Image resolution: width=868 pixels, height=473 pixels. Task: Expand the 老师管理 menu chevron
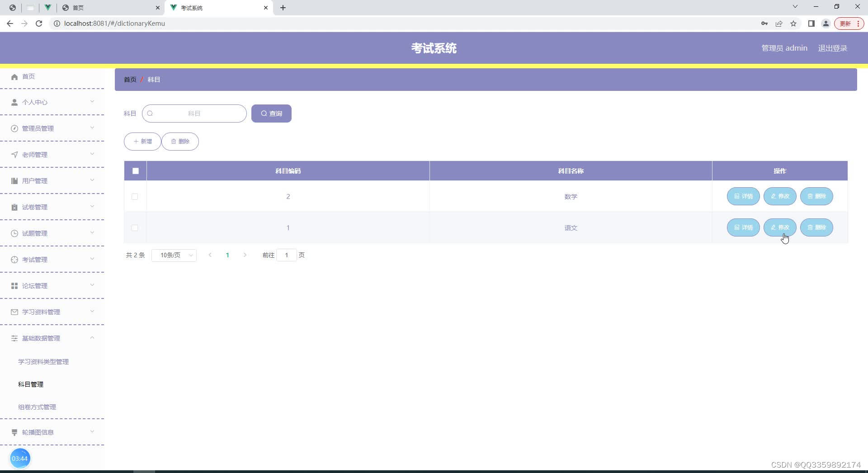pyautogui.click(x=92, y=154)
